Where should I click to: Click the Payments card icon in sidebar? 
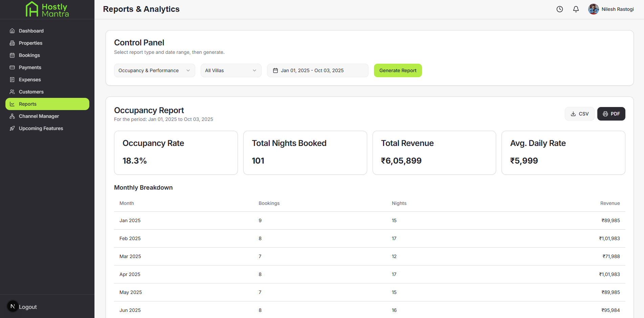12,67
